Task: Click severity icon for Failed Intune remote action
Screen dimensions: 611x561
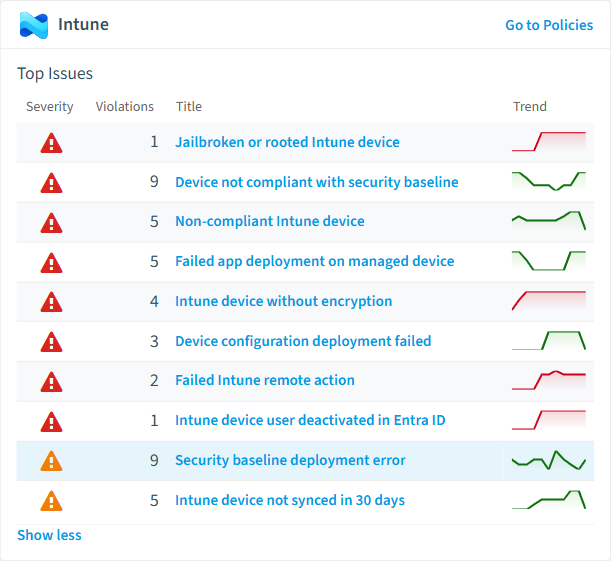Action: point(51,381)
